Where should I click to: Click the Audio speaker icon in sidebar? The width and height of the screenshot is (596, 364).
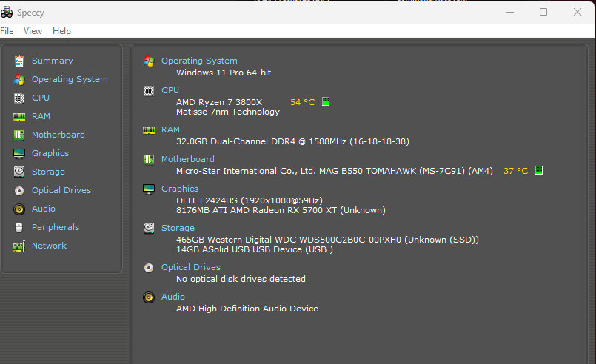coord(19,209)
